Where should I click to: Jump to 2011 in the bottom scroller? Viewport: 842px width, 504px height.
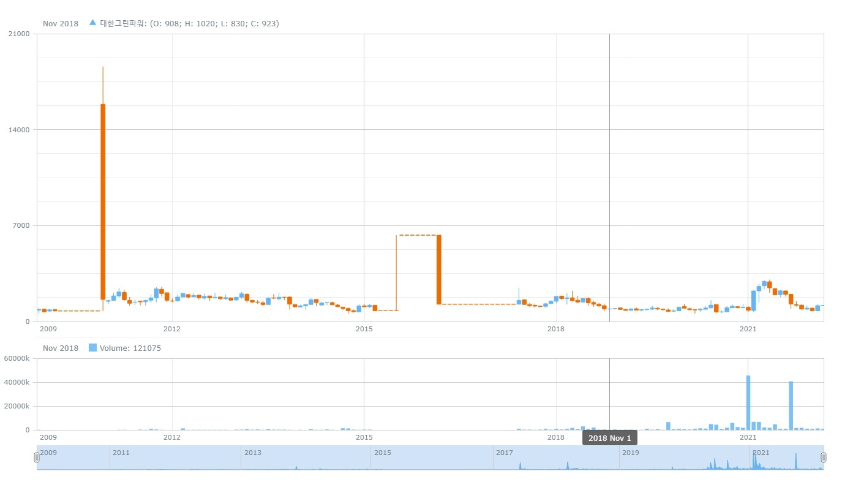[121, 453]
